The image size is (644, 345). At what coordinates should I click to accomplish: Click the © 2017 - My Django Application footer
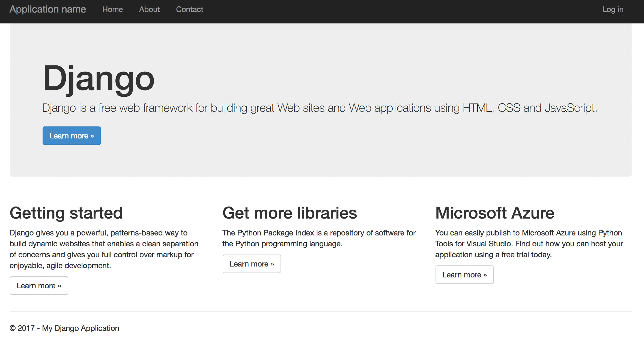pyautogui.click(x=64, y=328)
